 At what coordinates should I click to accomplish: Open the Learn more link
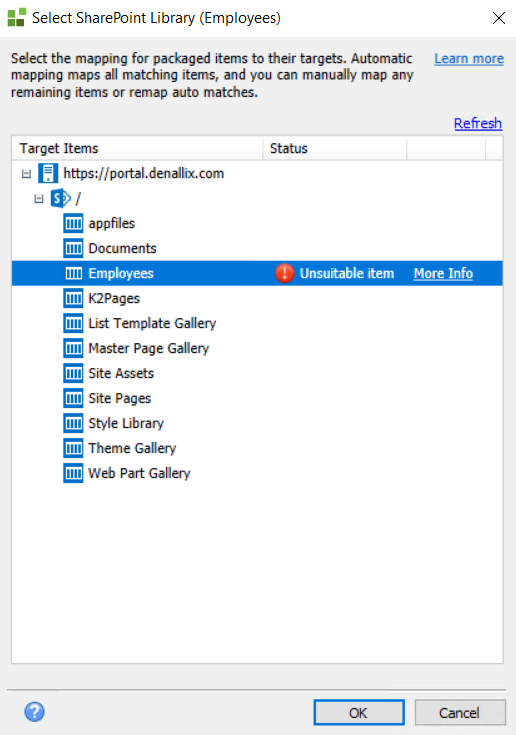pyautogui.click(x=469, y=59)
